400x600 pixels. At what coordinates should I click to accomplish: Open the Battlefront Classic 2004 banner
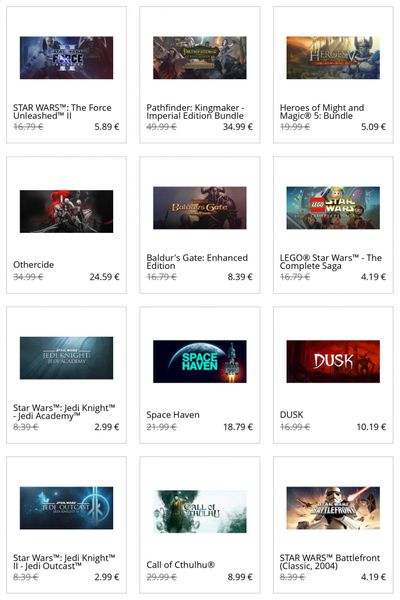point(333,508)
